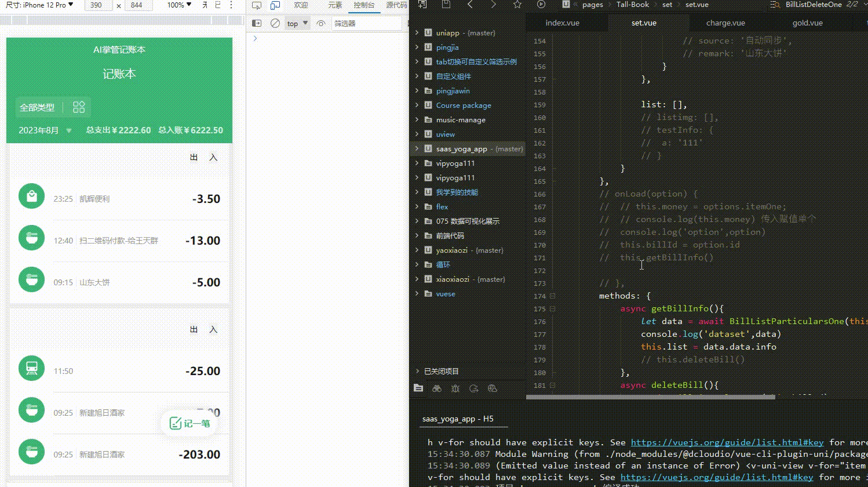Open the top context dropdown in console

tap(298, 23)
